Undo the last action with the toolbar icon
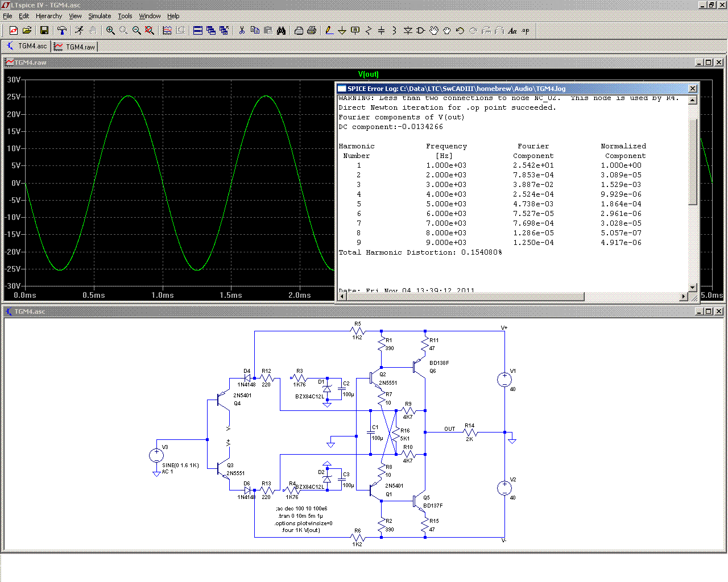The height and width of the screenshot is (582, 728). pyautogui.click(x=460, y=31)
